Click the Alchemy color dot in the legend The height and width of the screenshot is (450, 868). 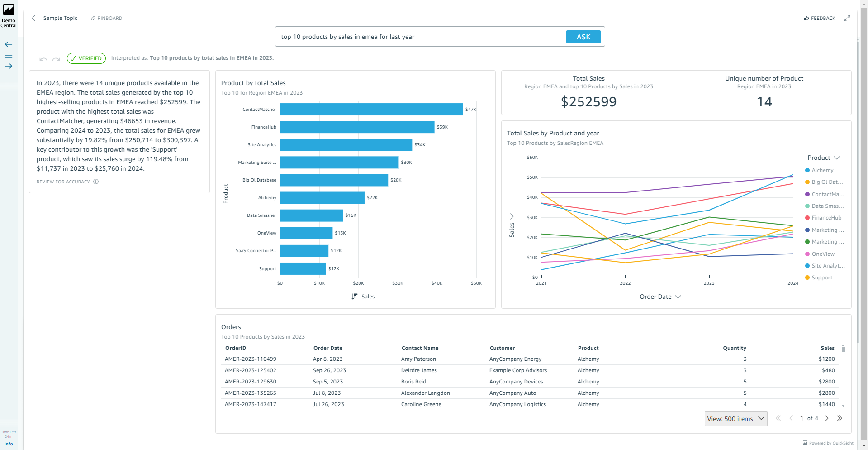(807, 170)
